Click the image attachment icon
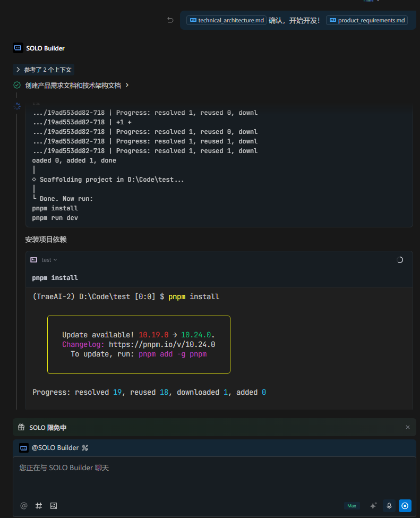This screenshot has height=518, width=420. tap(54, 506)
